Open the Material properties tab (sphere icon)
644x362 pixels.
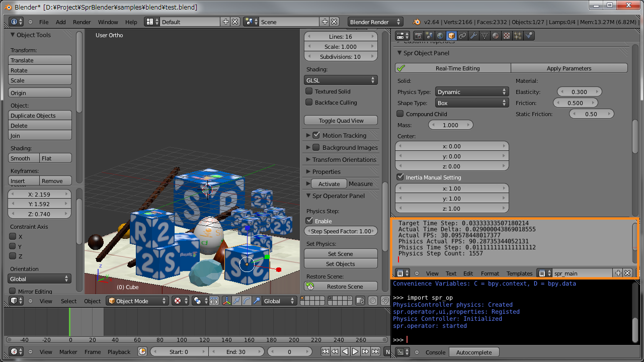tap(496, 36)
